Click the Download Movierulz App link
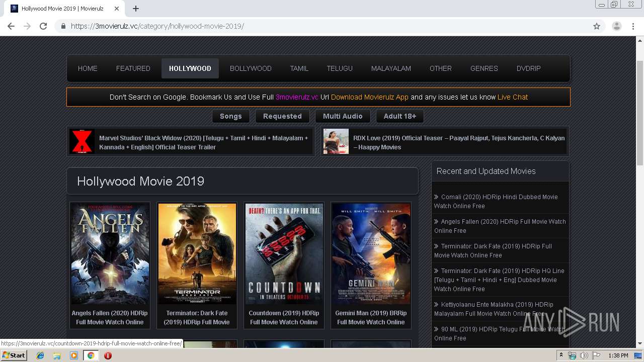 click(x=370, y=97)
